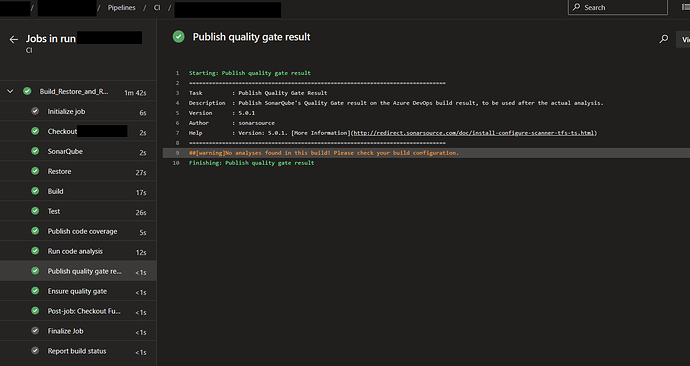Click the 26s duration of Test
The width and height of the screenshot is (690, 366).
141,212
